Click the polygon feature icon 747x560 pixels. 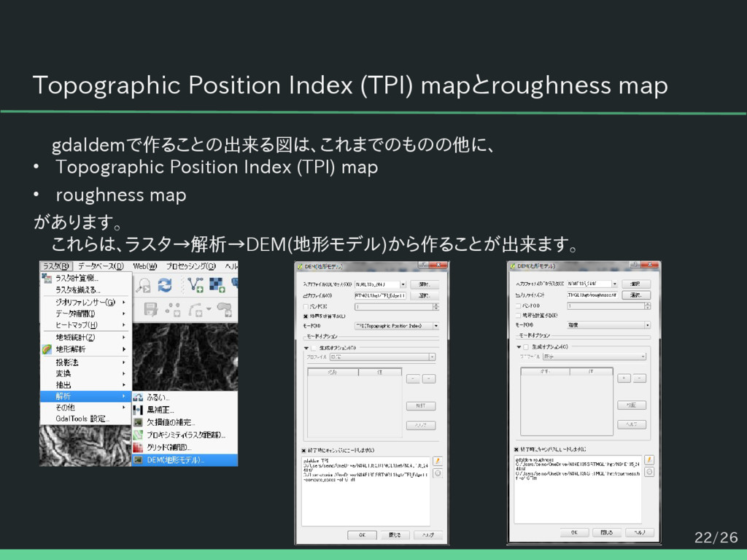point(225,309)
